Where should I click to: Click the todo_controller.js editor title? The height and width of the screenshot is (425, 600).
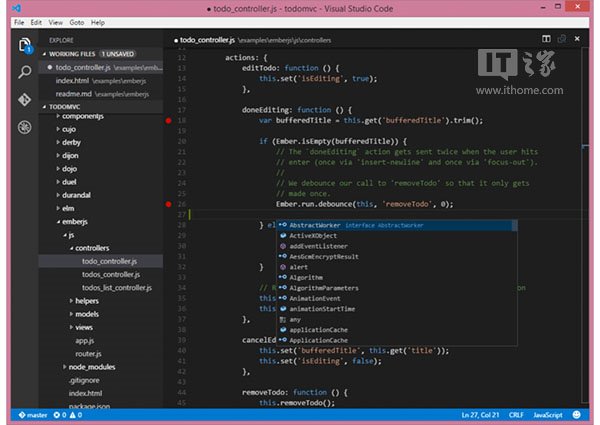pos(207,40)
